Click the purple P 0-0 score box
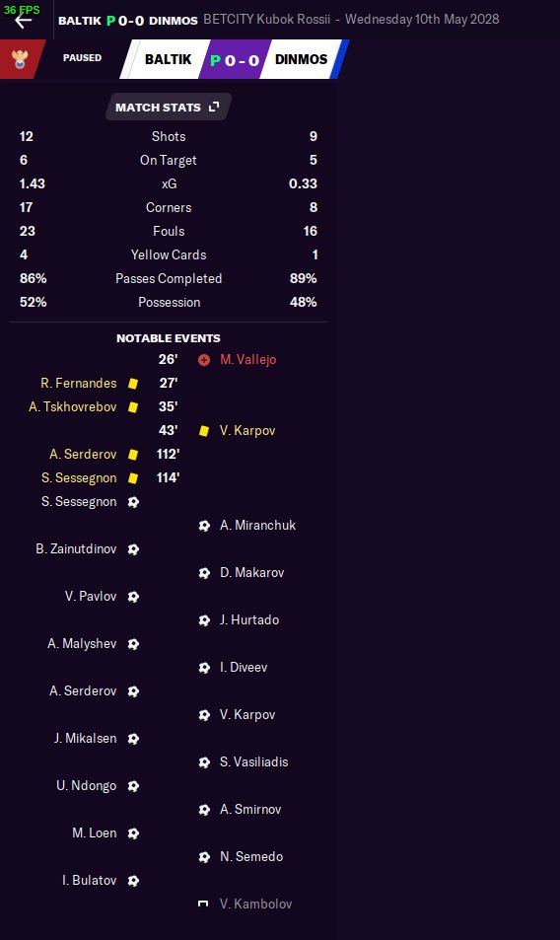The width and height of the screenshot is (560, 940). tap(235, 59)
